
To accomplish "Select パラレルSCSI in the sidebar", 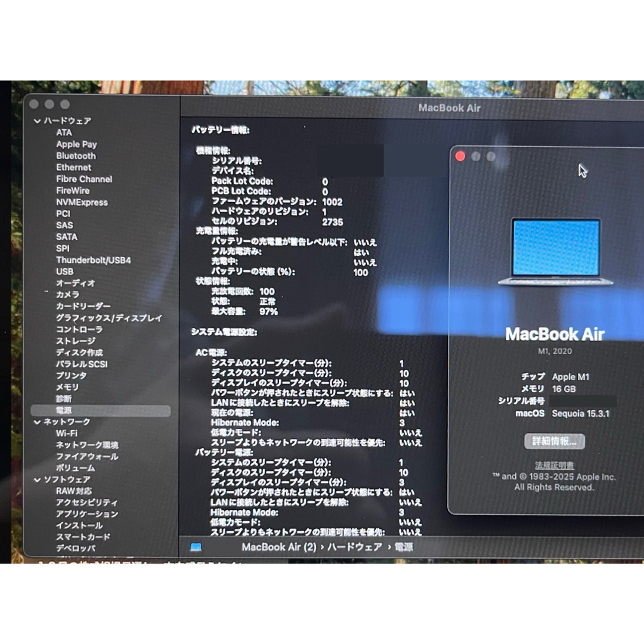I will click(x=82, y=364).
